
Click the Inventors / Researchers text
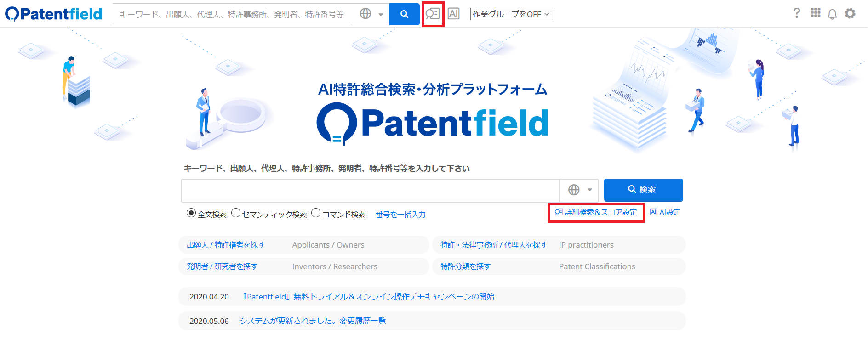click(x=335, y=266)
